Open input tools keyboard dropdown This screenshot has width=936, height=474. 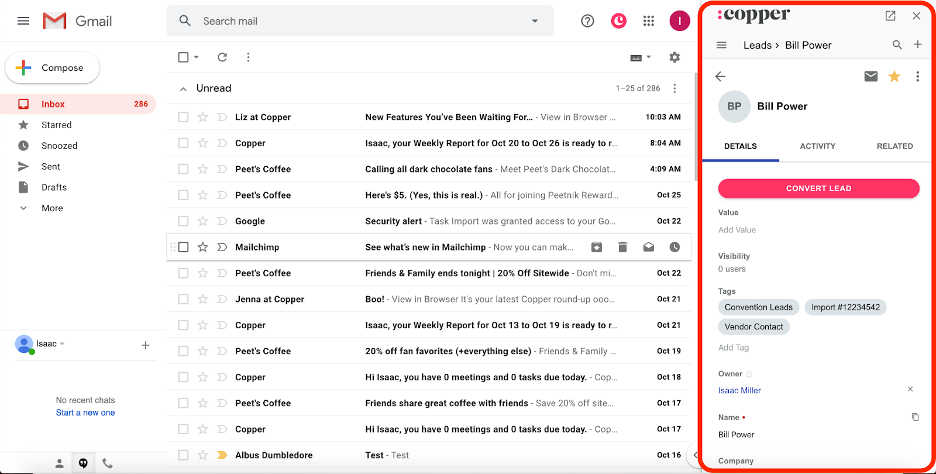[x=641, y=57]
